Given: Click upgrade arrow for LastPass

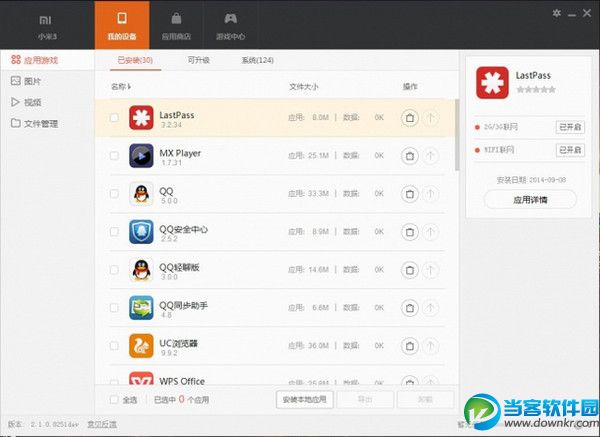Looking at the screenshot, I should [x=430, y=117].
